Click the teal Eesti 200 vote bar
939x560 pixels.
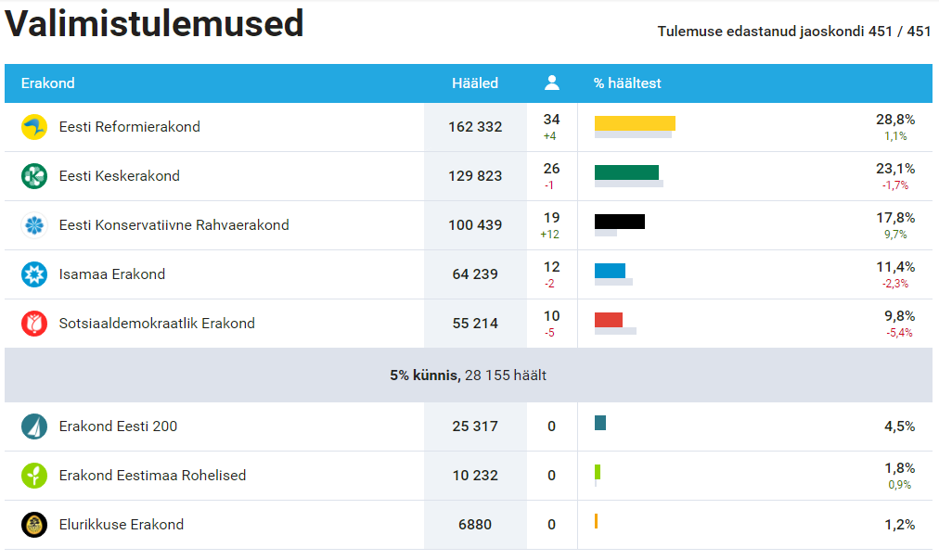click(x=600, y=423)
